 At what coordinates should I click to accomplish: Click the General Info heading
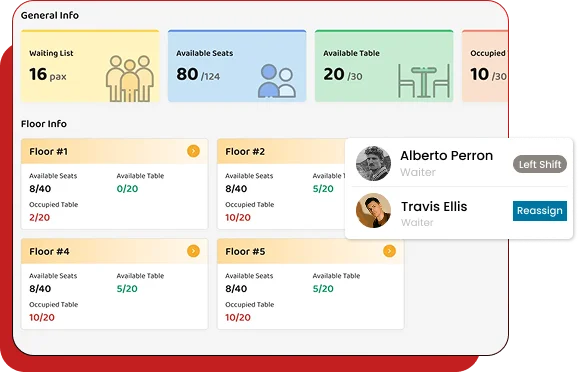coord(50,15)
